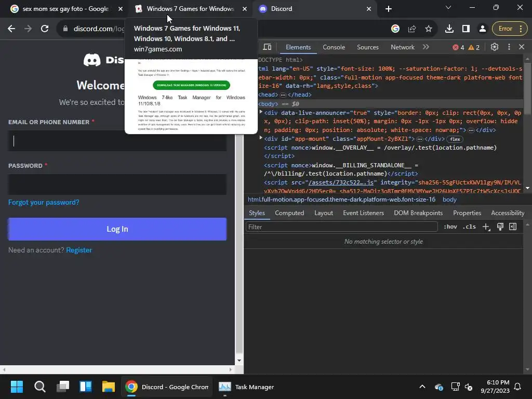
Task: Open File Explorer from taskbar
Action: pyautogui.click(x=109, y=387)
